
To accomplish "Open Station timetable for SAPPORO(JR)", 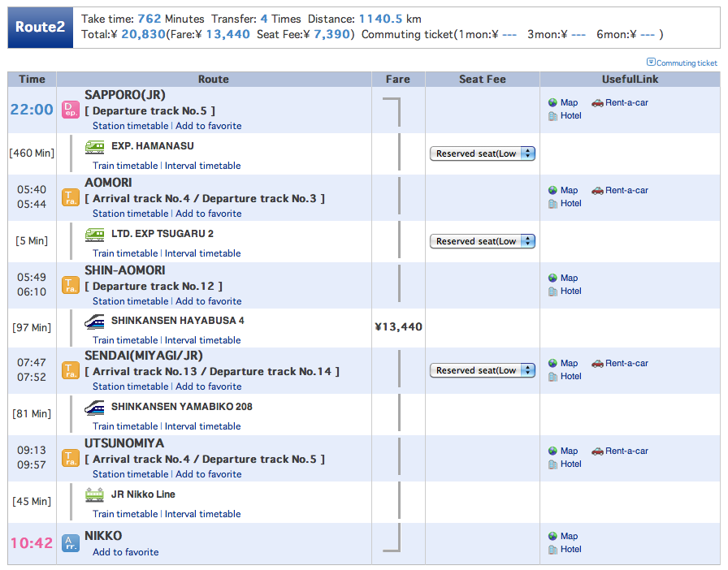I will click(x=131, y=126).
